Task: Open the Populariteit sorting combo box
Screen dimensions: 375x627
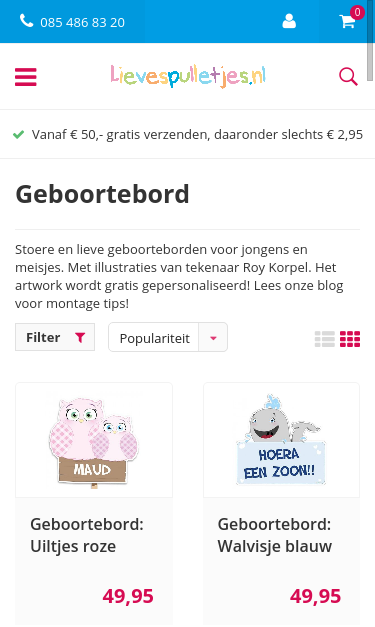Action: coord(168,337)
